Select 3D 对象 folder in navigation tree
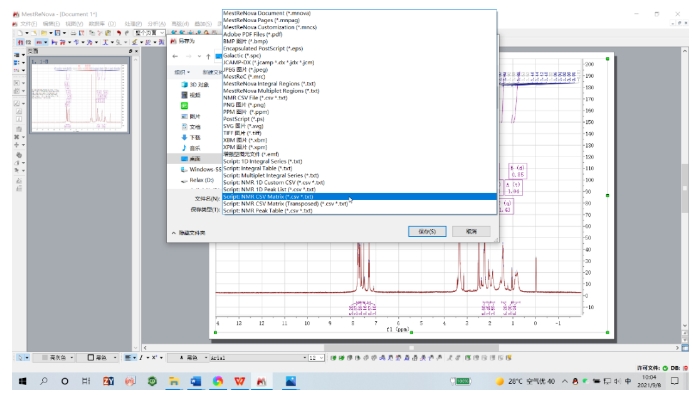Screen dimensions: 693x395 pos(195,84)
